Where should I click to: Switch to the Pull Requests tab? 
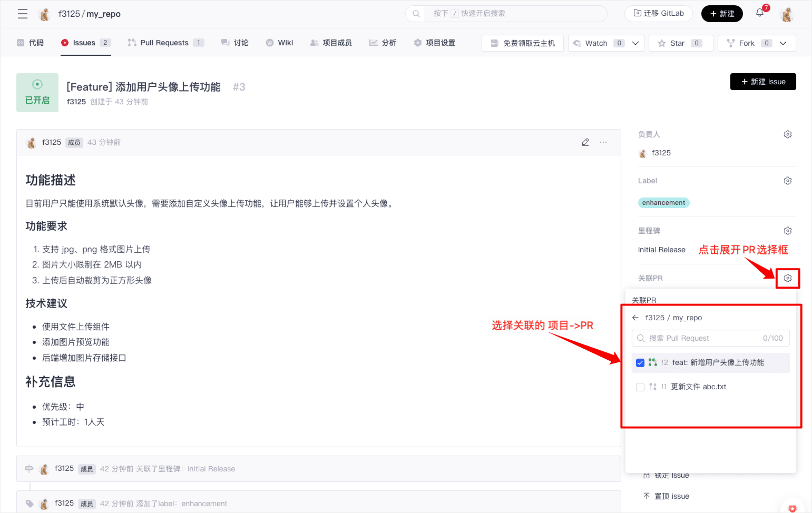(x=164, y=43)
